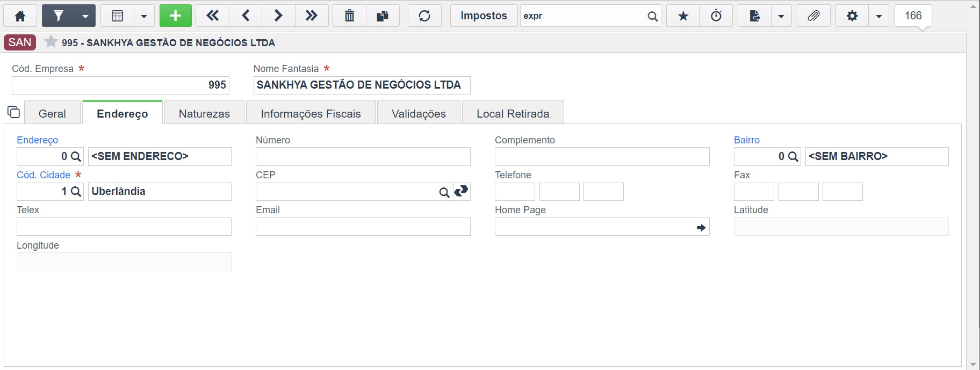Click the Longitude field
This screenshot has width=980, height=370.
coord(124,262)
